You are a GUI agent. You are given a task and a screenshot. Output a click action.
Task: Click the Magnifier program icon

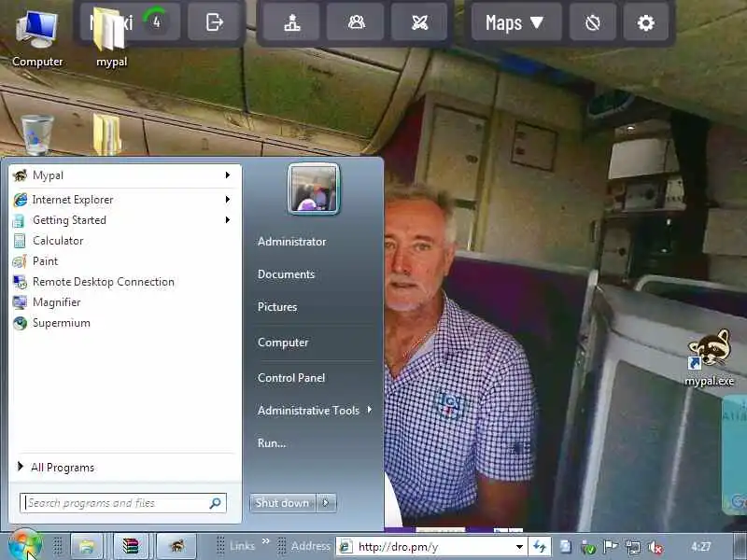point(20,302)
